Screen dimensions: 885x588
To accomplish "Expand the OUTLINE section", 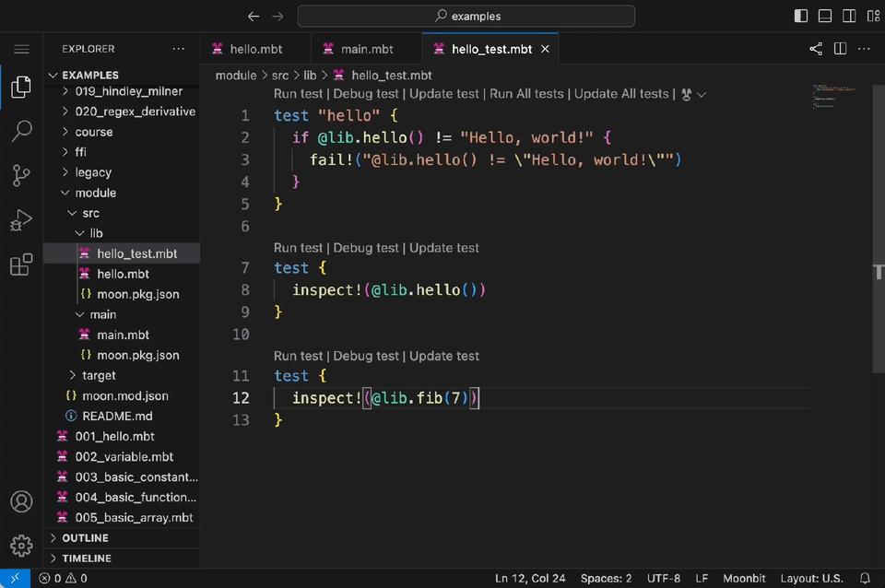I will [85, 537].
